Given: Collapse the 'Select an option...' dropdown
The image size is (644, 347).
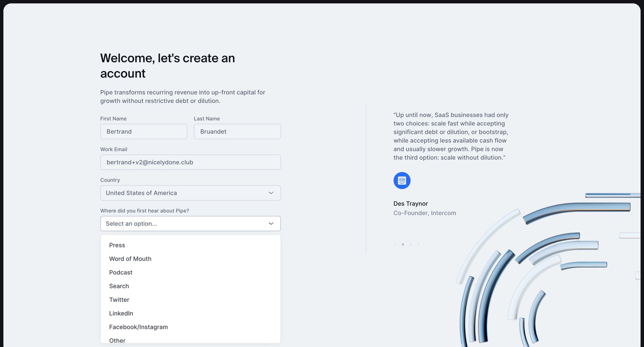Looking at the screenshot, I should tap(190, 223).
